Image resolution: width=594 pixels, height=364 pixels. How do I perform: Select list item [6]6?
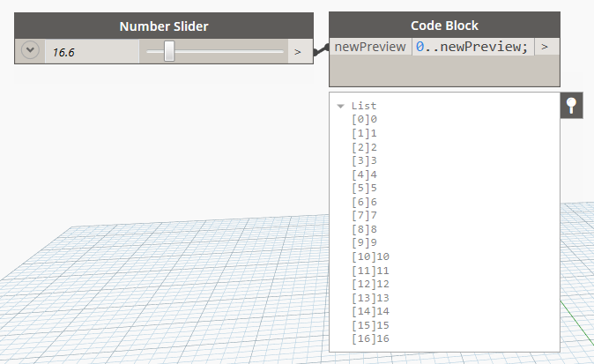[364, 202]
